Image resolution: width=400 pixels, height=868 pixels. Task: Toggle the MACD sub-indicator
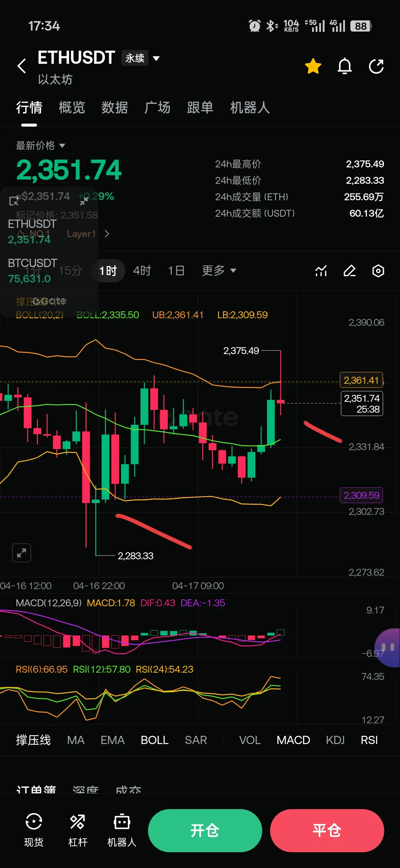293,740
